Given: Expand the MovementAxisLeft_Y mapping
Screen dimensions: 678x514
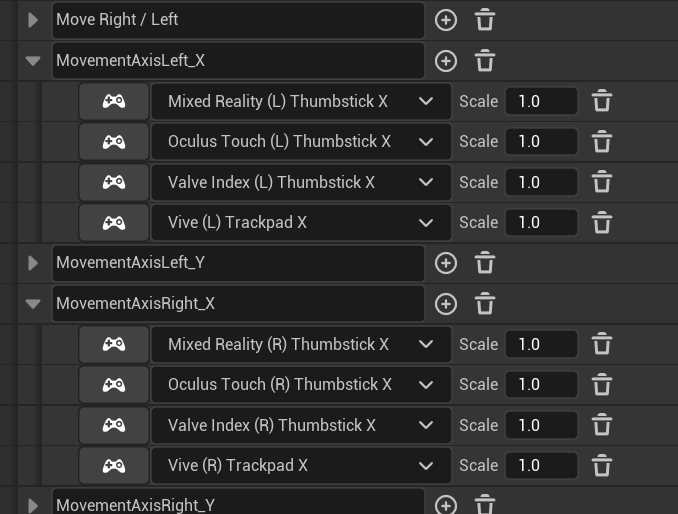Looking at the screenshot, I should pos(33,263).
